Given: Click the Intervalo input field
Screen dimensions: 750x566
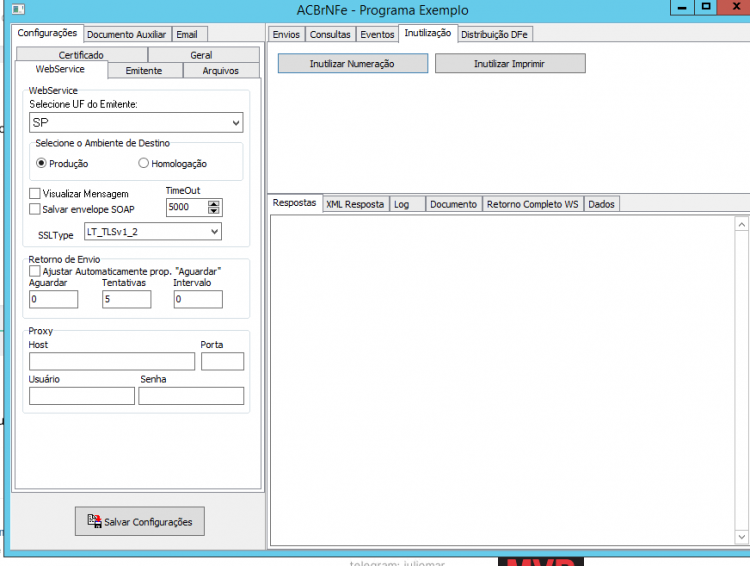Looking at the screenshot, I should pyautogui.click(x=198, y=299).
